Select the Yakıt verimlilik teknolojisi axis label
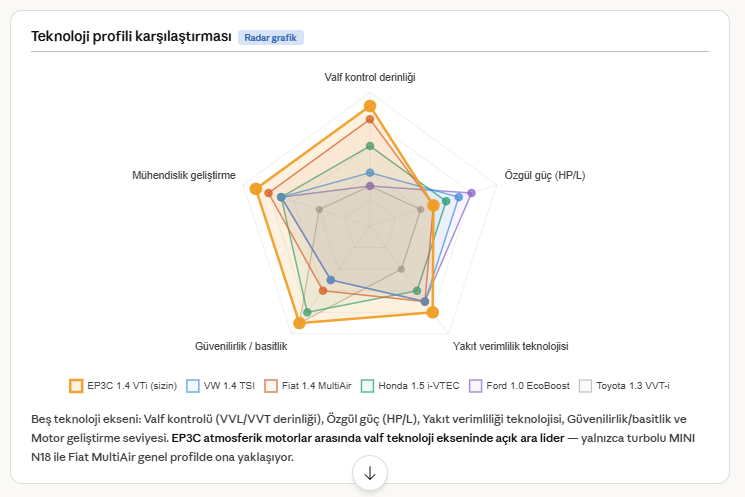This screenshot has height=497, width=745. (510, 346)
